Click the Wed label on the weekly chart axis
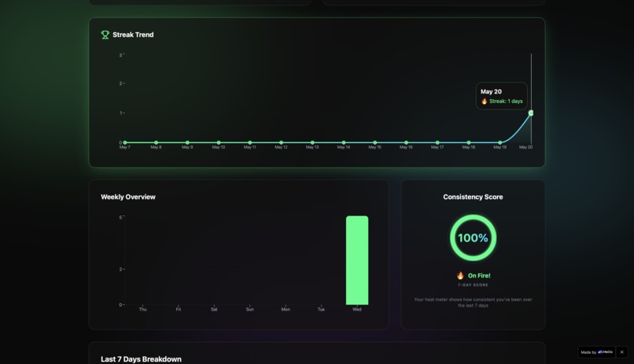Image resolution: width=634 pixels, height=364 pixels. (x=357, y=310)
